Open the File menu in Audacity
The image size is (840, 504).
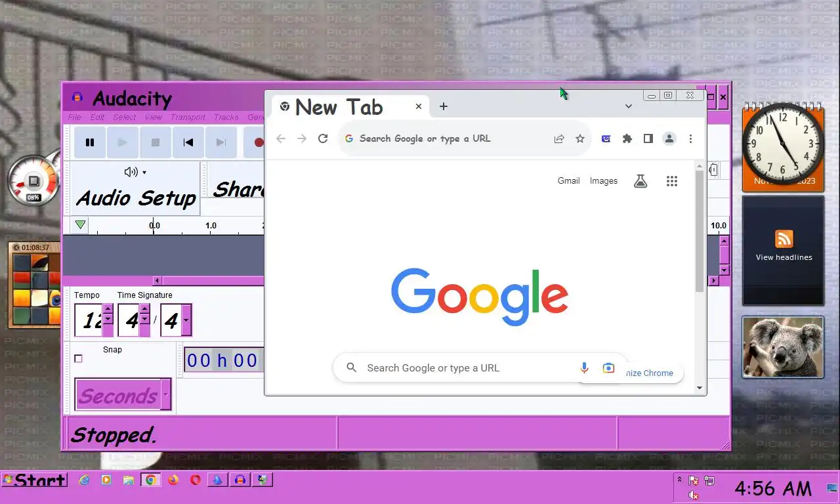(75, 117)
